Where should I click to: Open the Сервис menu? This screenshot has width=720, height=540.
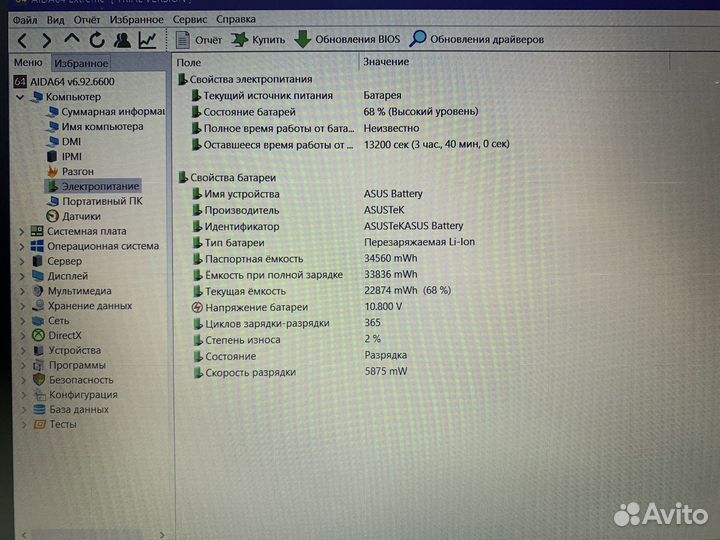point(190,19)
